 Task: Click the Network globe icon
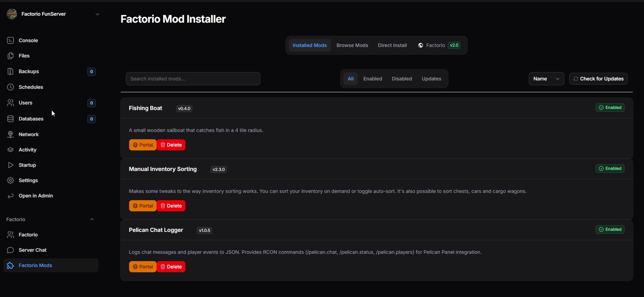pyautogui.click(x=10, y=134)
